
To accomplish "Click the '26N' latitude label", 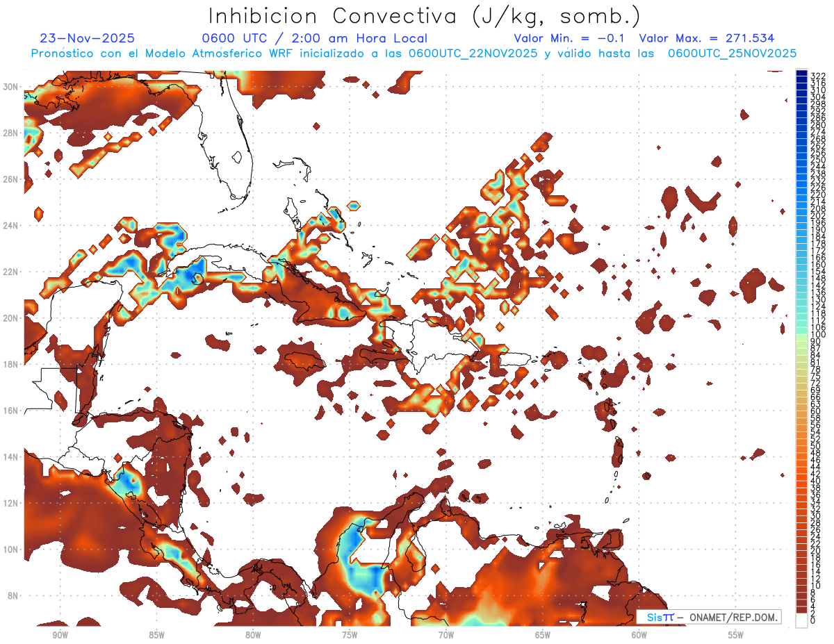I will click(x=12, y=179).
